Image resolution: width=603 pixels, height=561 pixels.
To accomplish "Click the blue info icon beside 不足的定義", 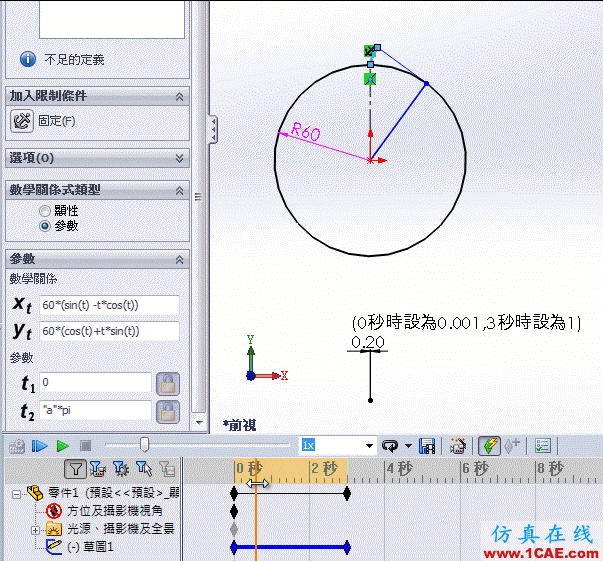I will pyautogui.click(x=28, y=59).
